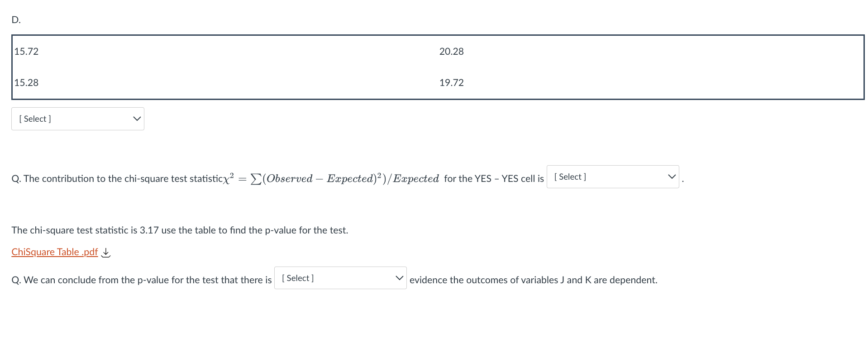The height and width of the screenshot is (343, 868).
Task: Click the ChiSquare Table link underline text
Action: (54, 252)
